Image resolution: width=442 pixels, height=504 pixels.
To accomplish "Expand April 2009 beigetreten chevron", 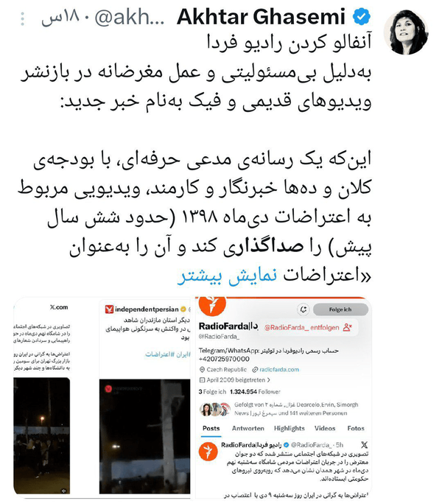I will tap(268, 380).
